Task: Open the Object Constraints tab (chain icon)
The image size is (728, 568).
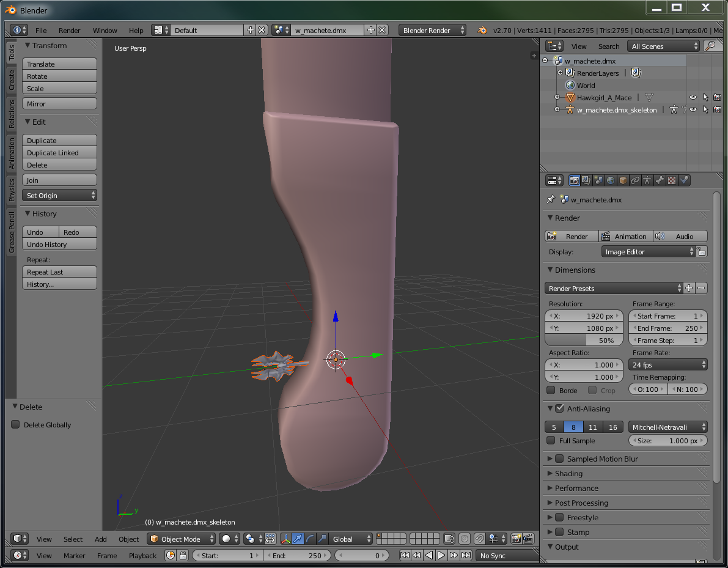Action: click(x=634, y=180)
